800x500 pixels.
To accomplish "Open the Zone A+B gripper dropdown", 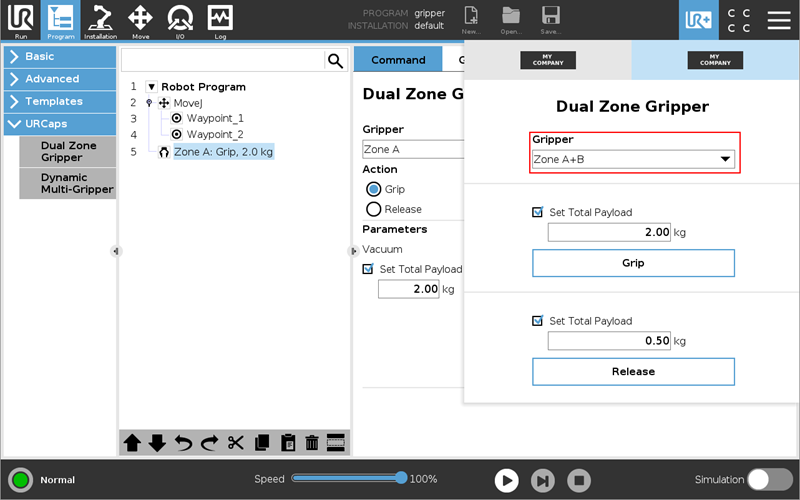I will tap(633, 160).
